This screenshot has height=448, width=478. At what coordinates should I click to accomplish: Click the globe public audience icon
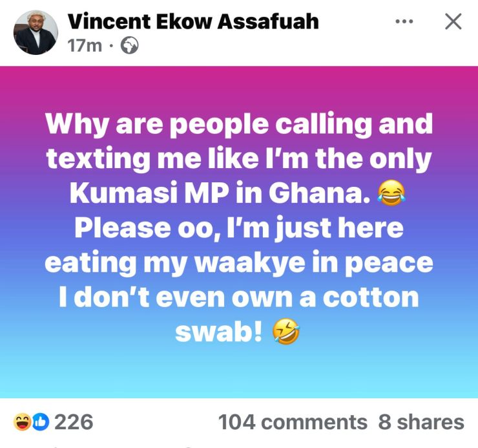tap(129, 47)
